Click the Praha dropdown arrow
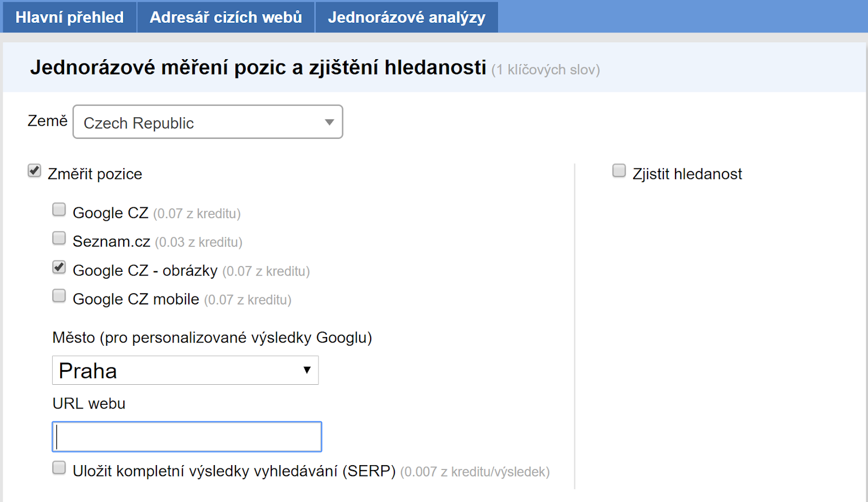 click(x=307, y=370)
